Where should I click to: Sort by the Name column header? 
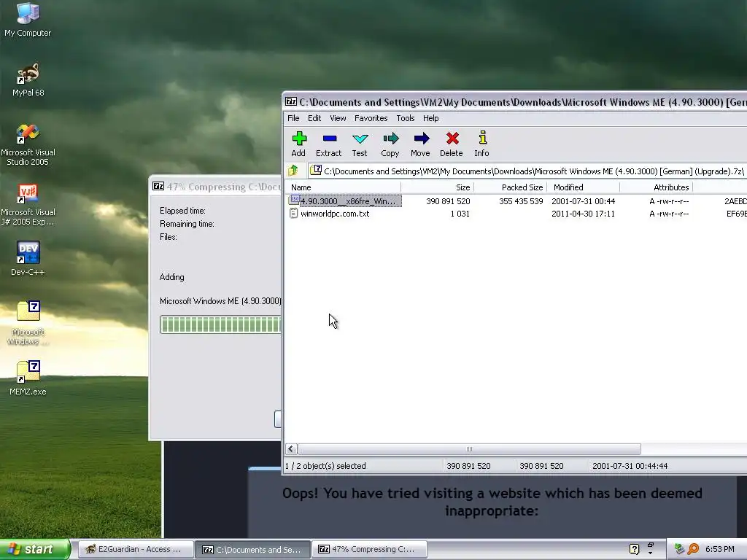[343, 187]
